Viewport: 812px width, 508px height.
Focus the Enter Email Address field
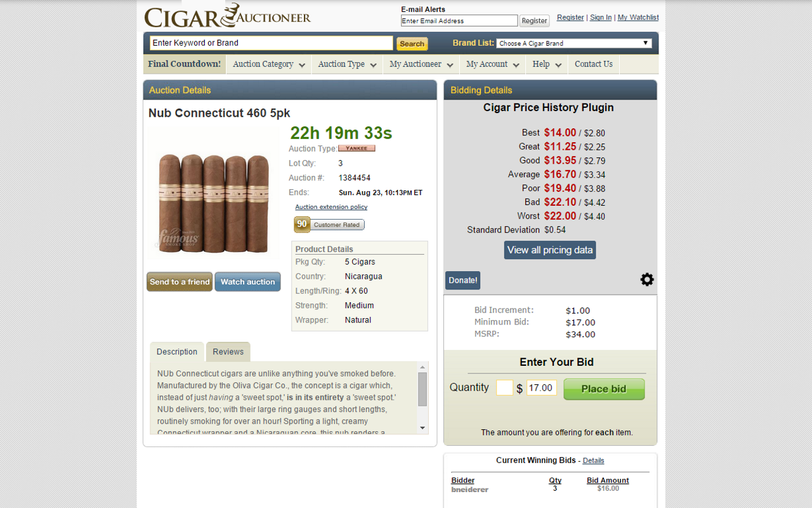pos(459,21)
